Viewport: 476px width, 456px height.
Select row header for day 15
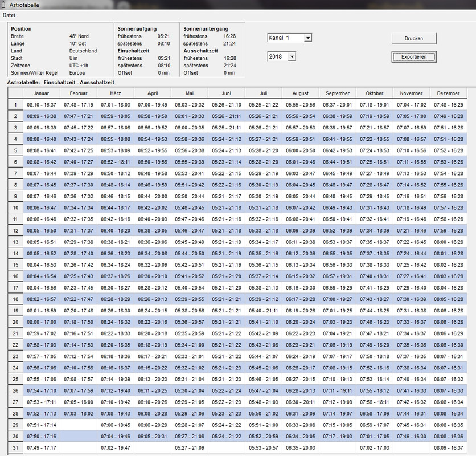tap(15, 265)
